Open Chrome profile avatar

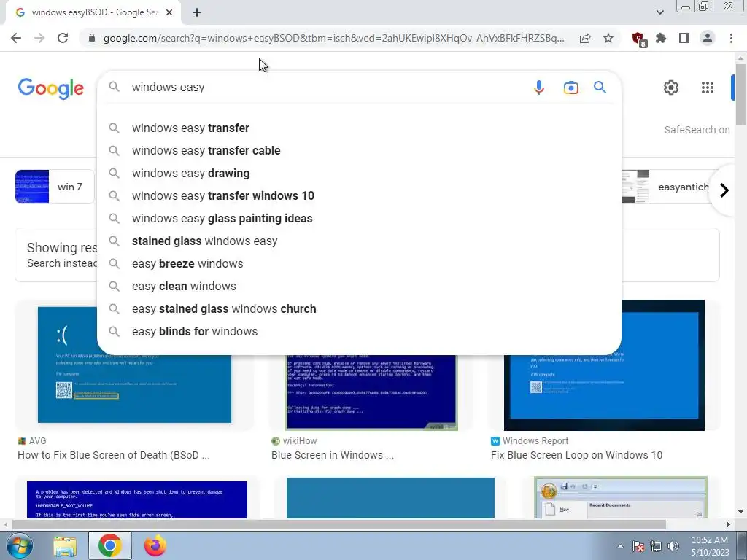(708, 38)
